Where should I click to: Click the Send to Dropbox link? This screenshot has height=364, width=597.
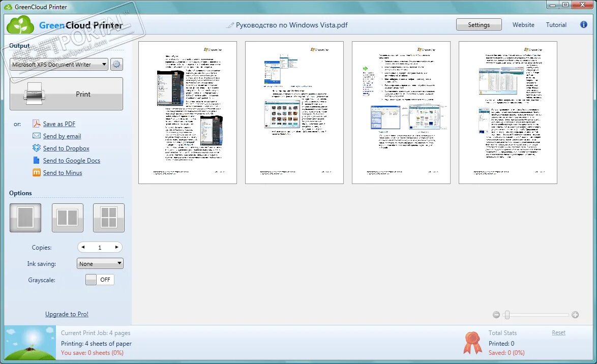[x=66, y=148]
